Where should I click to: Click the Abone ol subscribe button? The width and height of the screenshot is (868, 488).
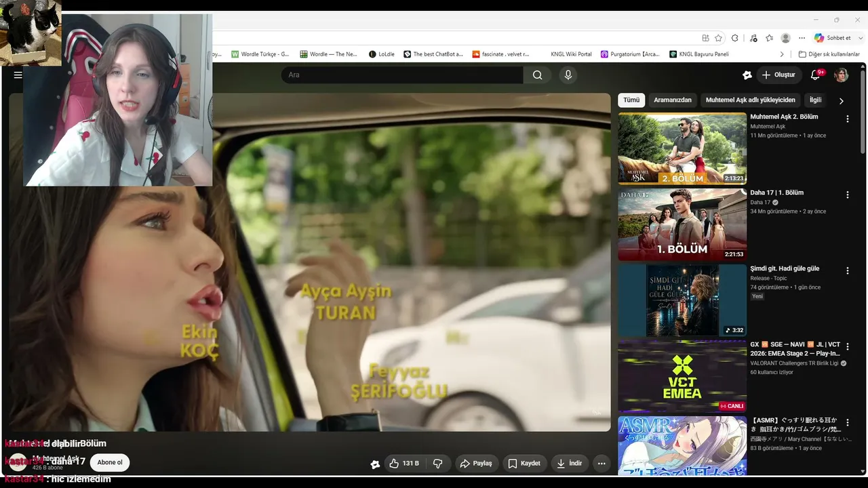(x=110, y=463)
